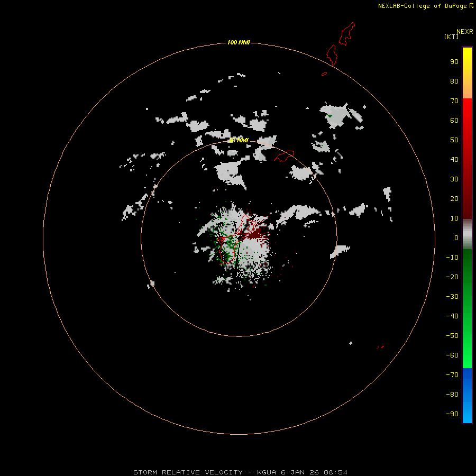Click the -10 knot scale label
476x476 pixels.
(x=452, y=258)
